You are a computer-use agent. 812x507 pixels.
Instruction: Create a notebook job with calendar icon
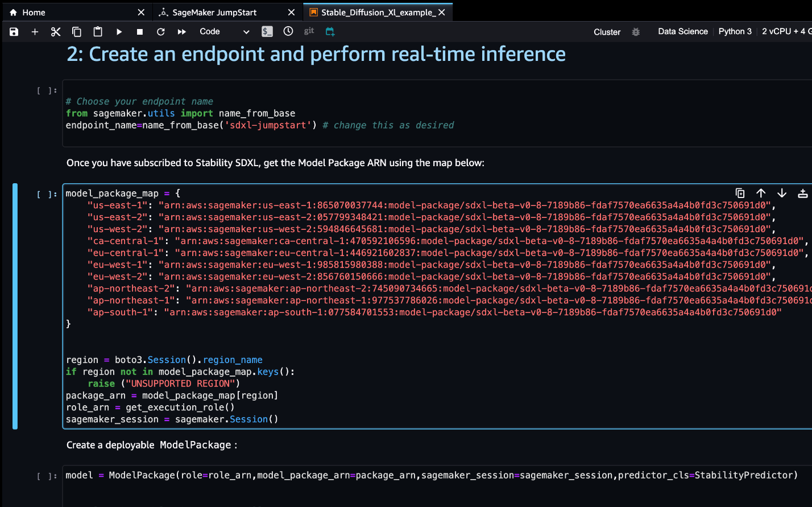[x=330, y=32]
